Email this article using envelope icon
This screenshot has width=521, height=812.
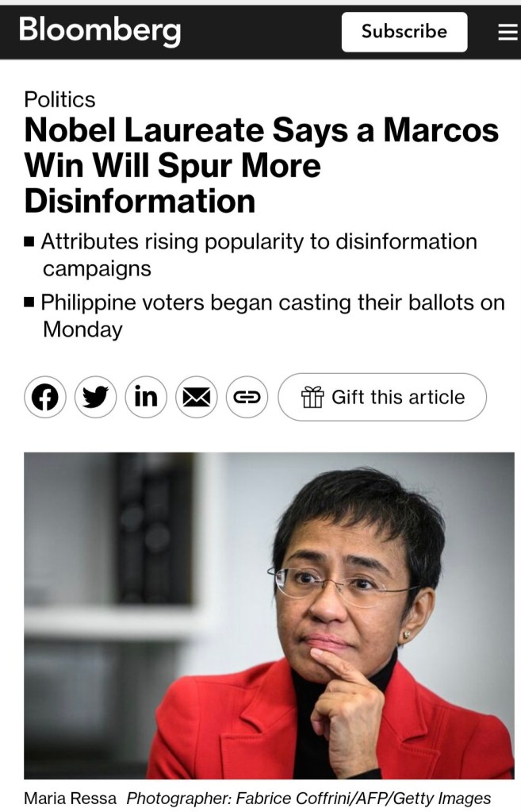click(x=197, y=397)
